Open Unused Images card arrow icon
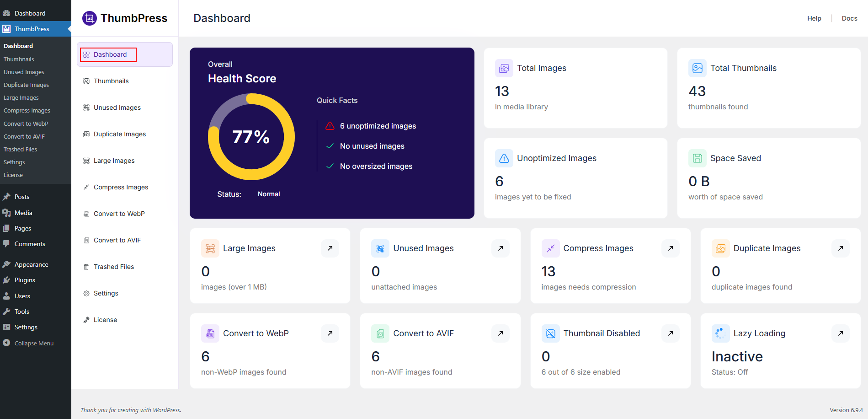 tap(501, 248)
